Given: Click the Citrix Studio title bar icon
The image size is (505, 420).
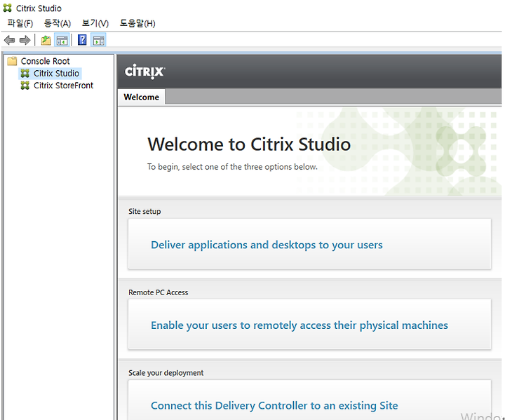Looking at the screenshot, I should pos(8,8).
